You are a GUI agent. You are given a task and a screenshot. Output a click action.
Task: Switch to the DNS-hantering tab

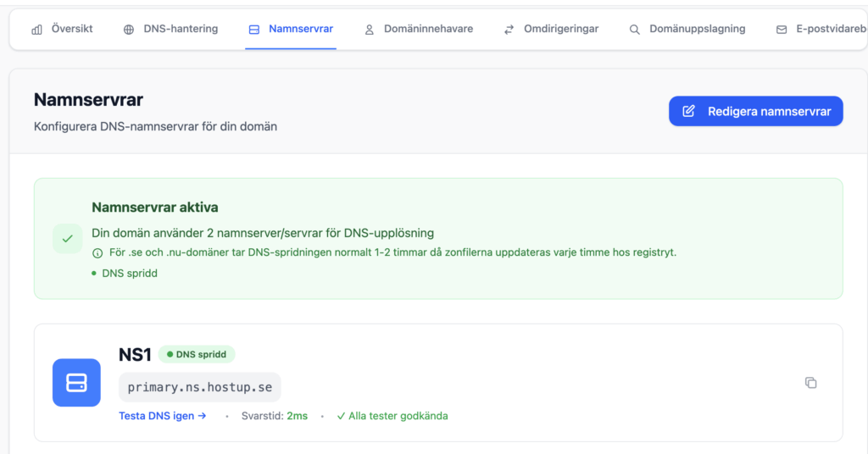181,29
